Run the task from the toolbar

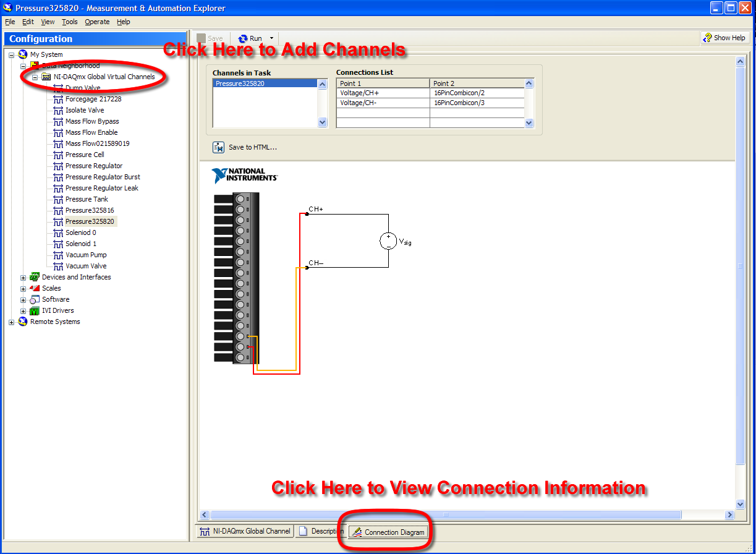[250, 38]
